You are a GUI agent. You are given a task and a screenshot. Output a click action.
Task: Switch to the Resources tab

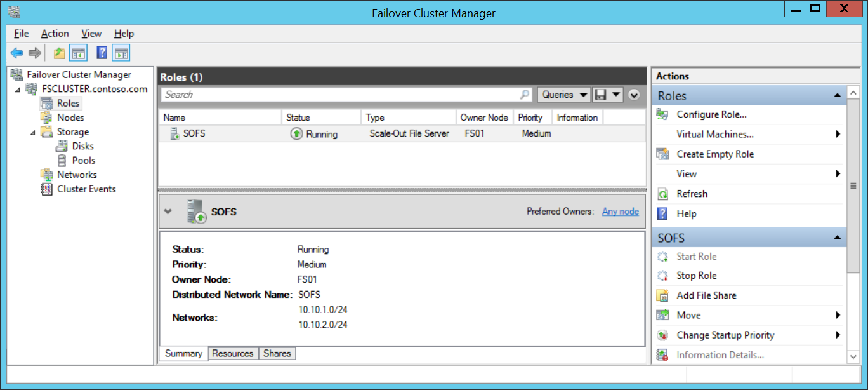point(233,354)
